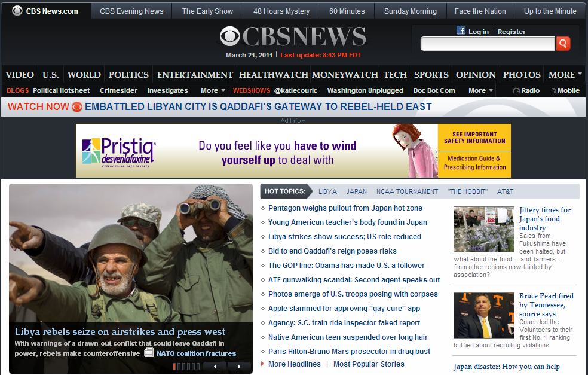This screenshot has height=375, width=588.
Task: Click the document icon before NATO coalition fractures
Action: (x=149, y=352)
